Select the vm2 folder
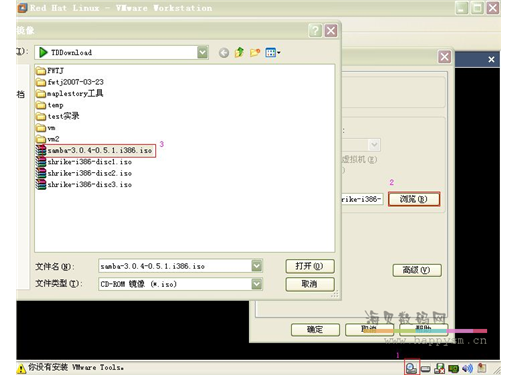This screenshot has height=375, width=516. (x=48, y=139)
